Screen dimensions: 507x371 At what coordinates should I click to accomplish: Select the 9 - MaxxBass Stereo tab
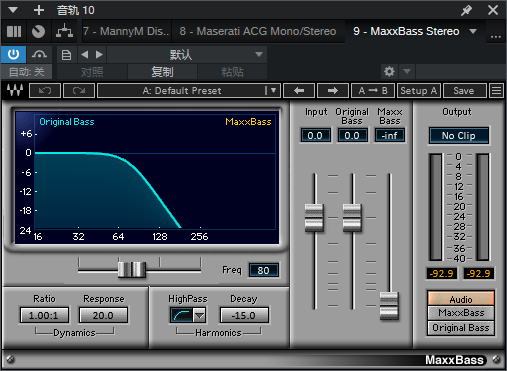pos(406,31)
